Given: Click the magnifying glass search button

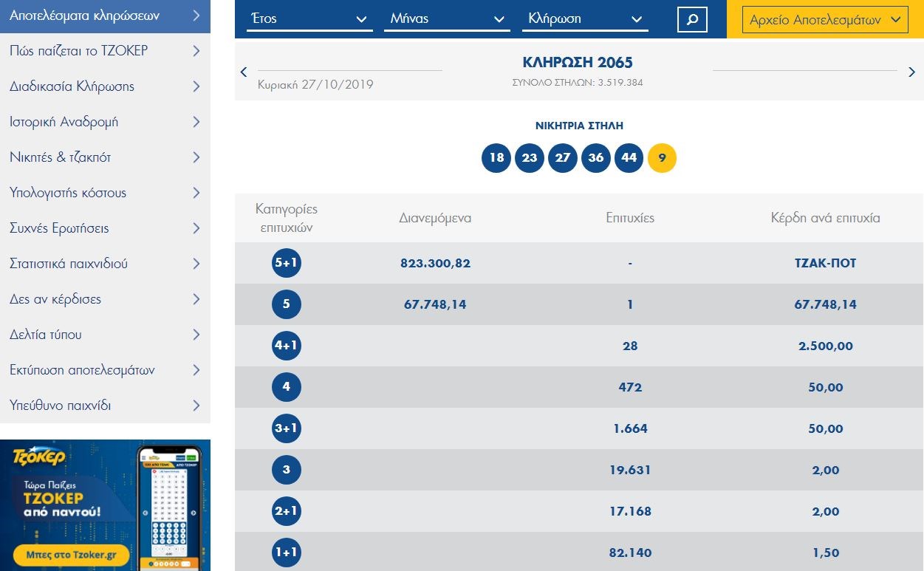Looking at the screenshot, I should pos(692,20).
